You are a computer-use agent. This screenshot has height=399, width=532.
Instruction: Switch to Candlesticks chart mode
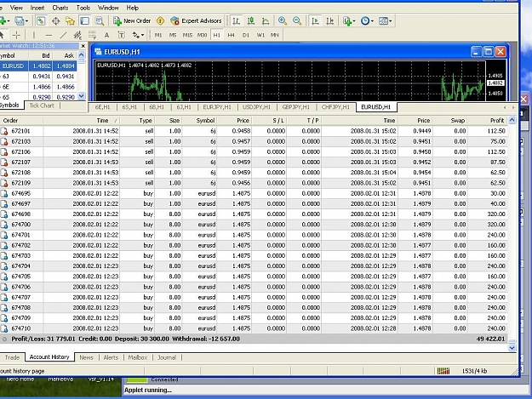pyautogui.click(x=251, y=21)
